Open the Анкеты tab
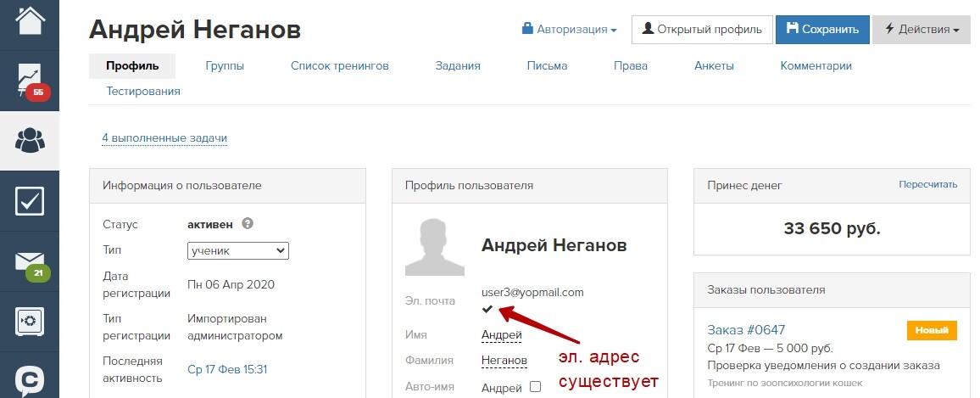The image size is (980, 398). [714, 65]
